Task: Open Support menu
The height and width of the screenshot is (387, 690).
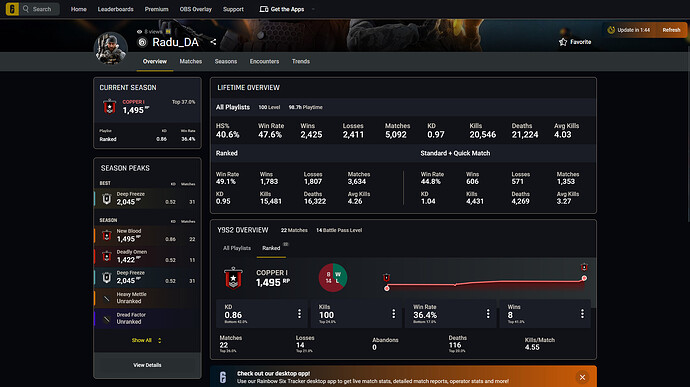Action: [x=233, y=9]
